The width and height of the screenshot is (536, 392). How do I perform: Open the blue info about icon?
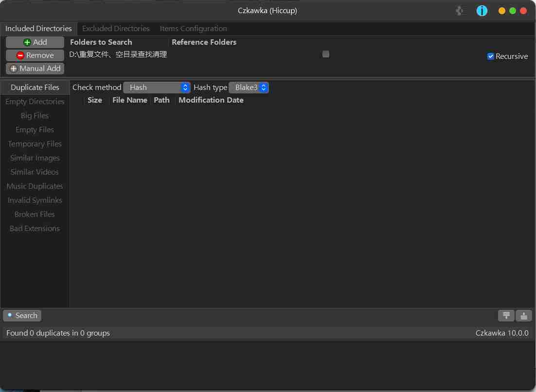pos(482,11)
